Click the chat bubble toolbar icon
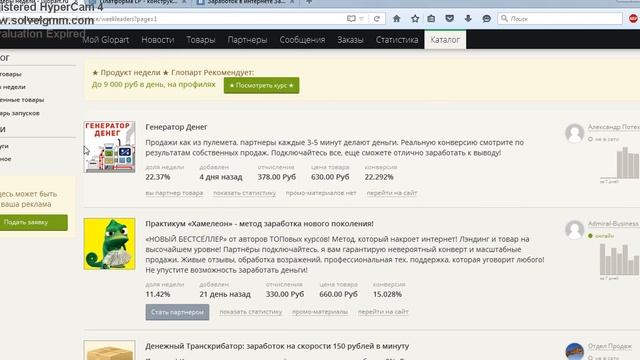Screen dimensions: 640x360 pyautogui.click(x=486, y=19)
